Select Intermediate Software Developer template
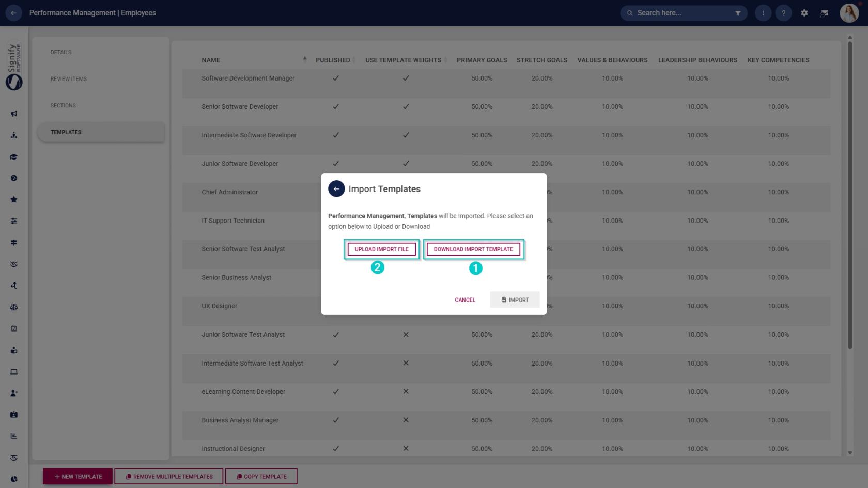This screenshot has width=868, height=488. (249, 135)
